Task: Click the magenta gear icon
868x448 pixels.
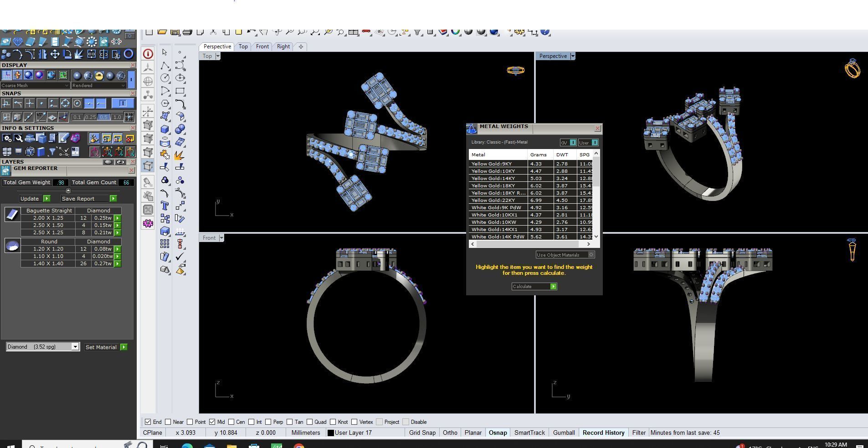Action: pyautogui.click(x=148, y=223)
